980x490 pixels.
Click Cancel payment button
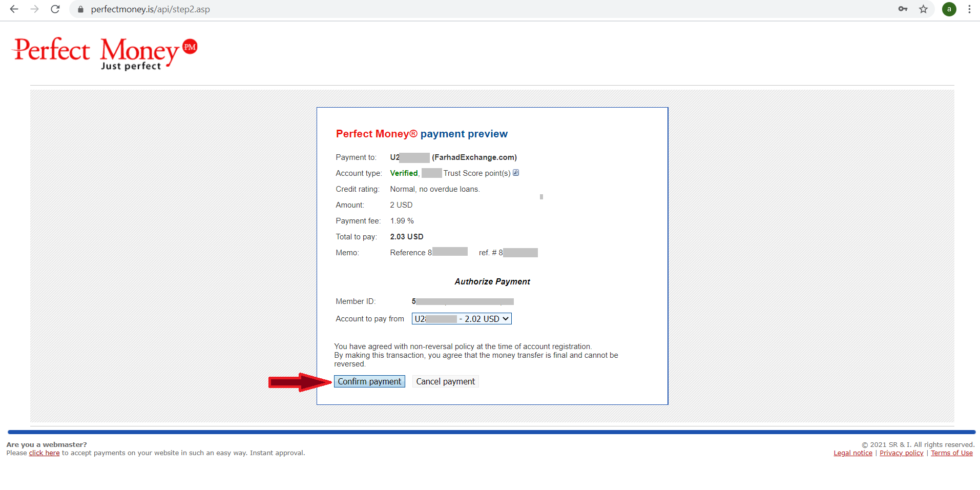tap(445, 381)
